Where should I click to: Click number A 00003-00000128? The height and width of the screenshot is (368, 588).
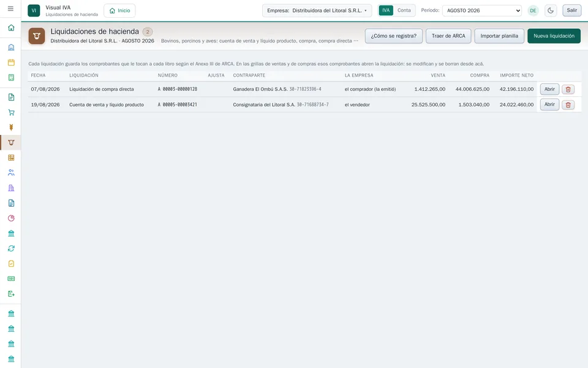[178, 90]
